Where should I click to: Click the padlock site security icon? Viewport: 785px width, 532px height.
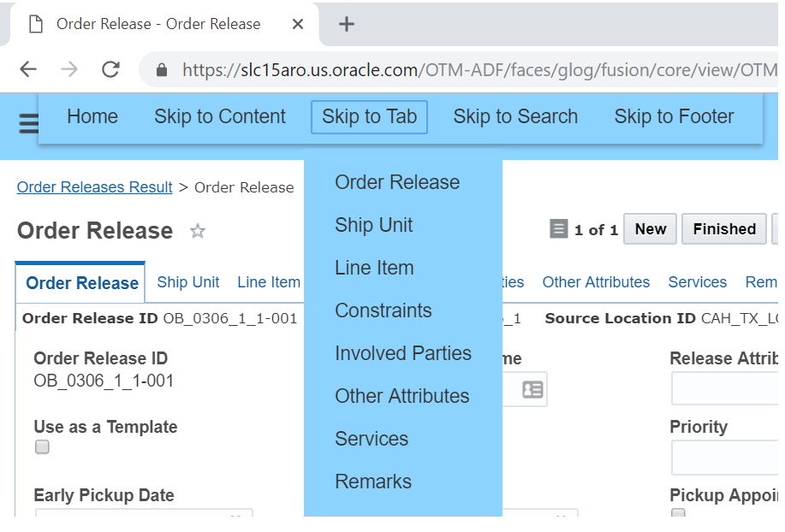162,70
